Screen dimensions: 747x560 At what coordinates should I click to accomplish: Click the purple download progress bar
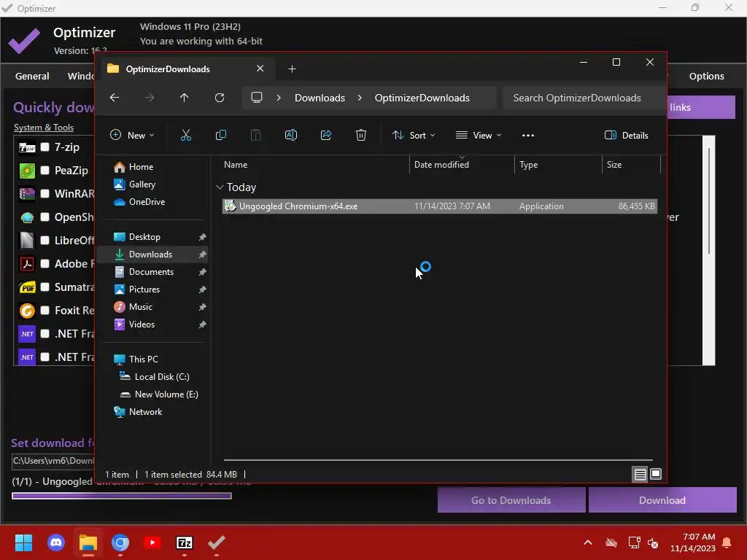click(x=122, y=496)
